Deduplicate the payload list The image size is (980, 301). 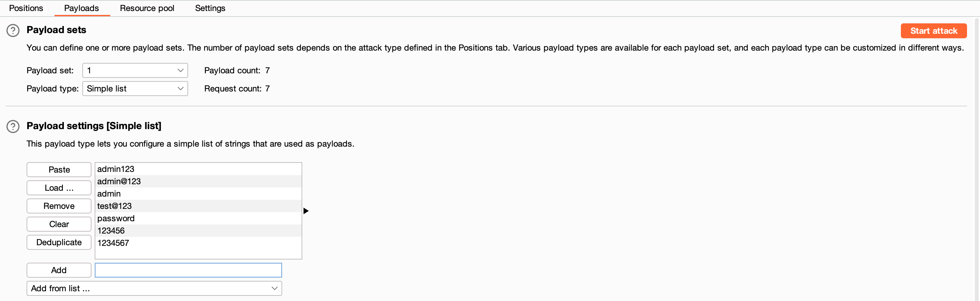click(x=59, y=242)
